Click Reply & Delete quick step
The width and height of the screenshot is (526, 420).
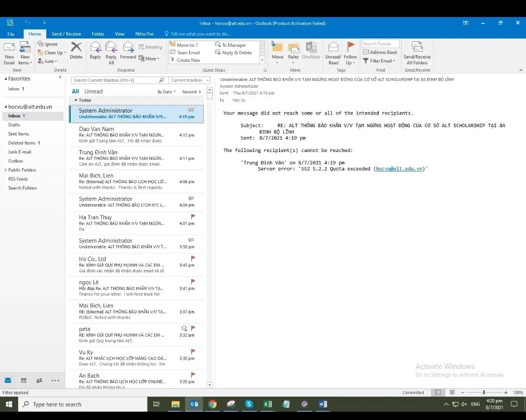pos(233,53)
